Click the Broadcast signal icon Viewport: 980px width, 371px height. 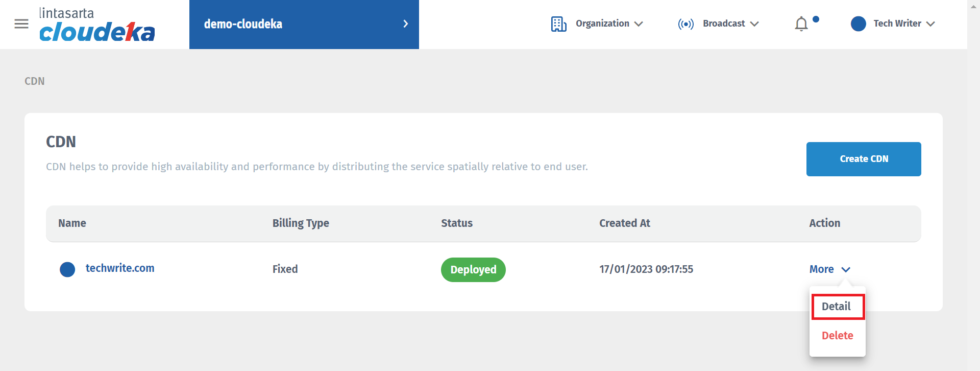[x=685, y=24]
